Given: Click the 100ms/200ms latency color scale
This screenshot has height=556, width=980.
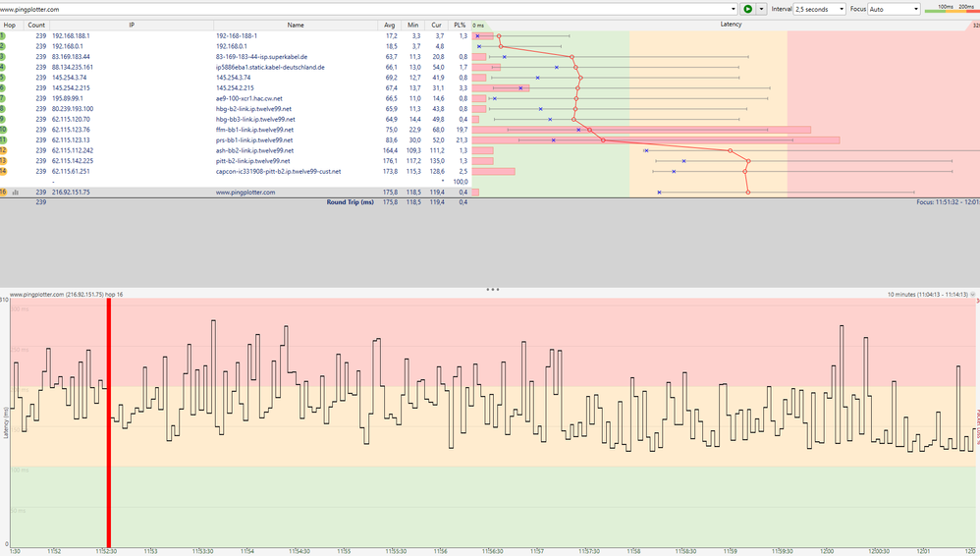Looking at the screenshot, I should [x=952, y=8].
